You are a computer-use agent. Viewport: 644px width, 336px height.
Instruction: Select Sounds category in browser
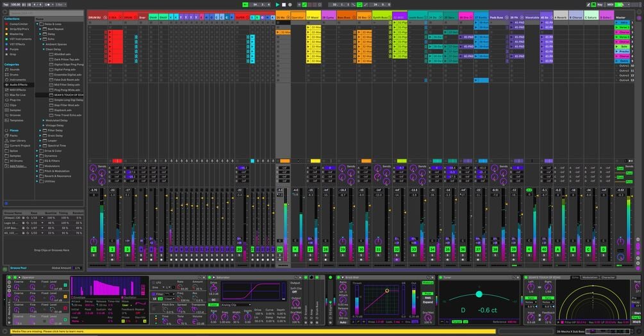pos(15,70)
